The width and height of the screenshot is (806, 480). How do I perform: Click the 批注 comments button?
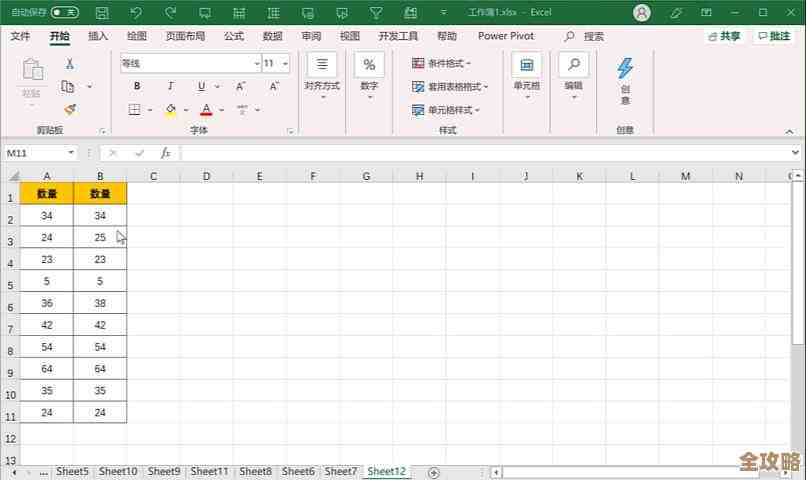[774, 36]
